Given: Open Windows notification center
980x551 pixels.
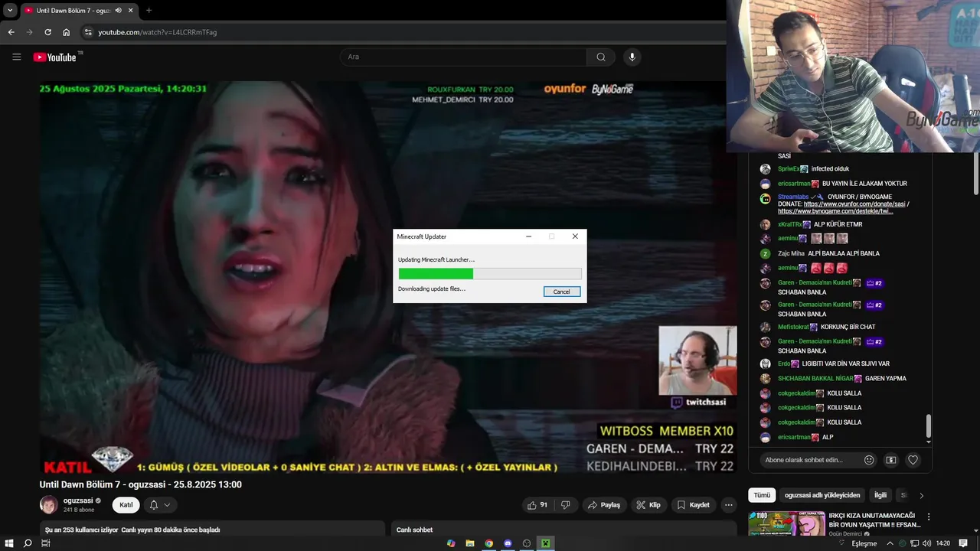Looking at the screenshot, I should point(963,543).
